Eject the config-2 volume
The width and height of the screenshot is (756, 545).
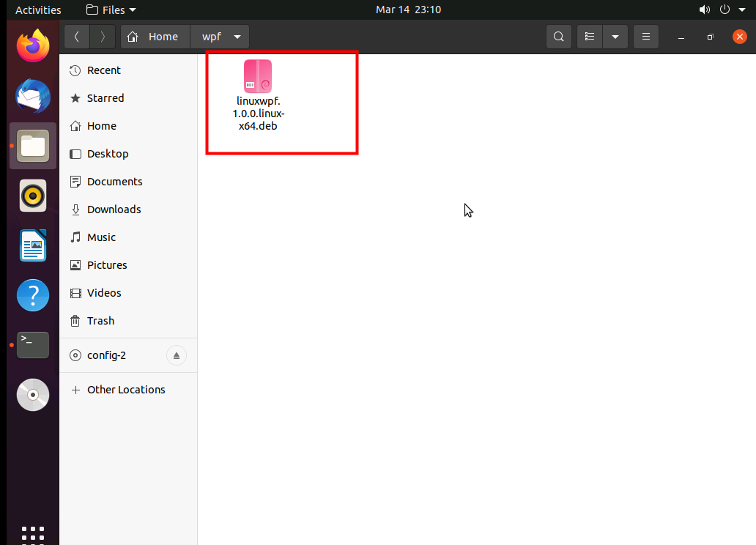177,355
